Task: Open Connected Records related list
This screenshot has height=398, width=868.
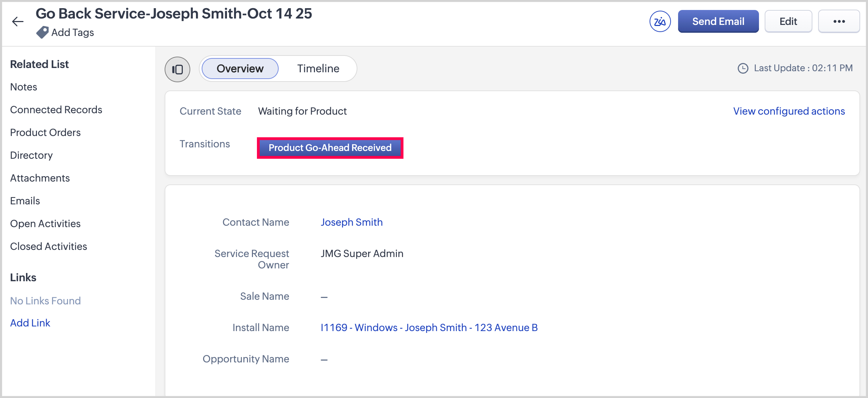Action: point(56,110)
